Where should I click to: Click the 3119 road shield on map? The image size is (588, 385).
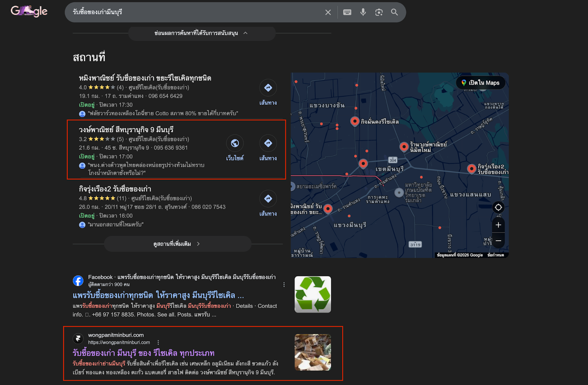[x=415, y=245]
